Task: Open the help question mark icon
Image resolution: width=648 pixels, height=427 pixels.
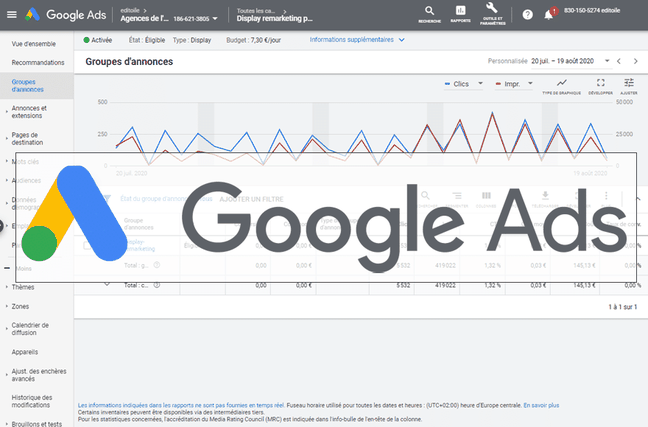Action: point(527,15)
